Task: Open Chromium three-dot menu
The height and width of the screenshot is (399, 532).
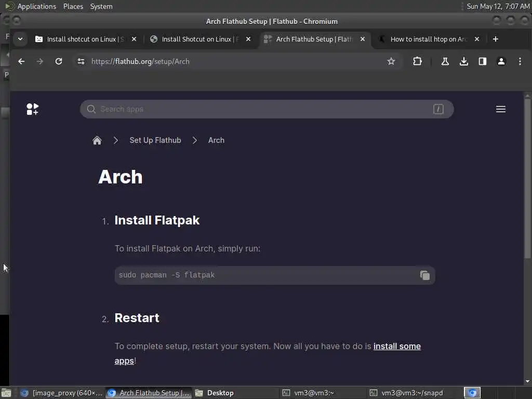Action: click(520, 61)
